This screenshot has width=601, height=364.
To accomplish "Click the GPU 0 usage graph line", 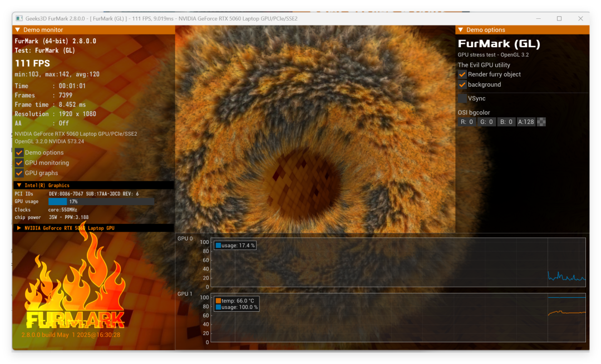I will (566, 276).
